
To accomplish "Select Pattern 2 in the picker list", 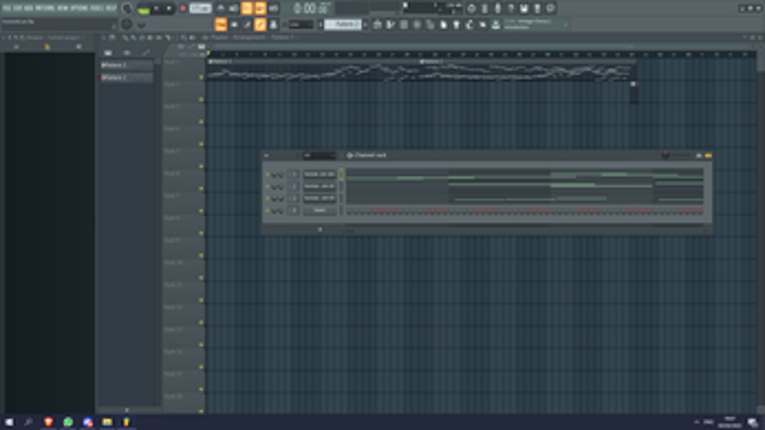I will click(127, 78).
